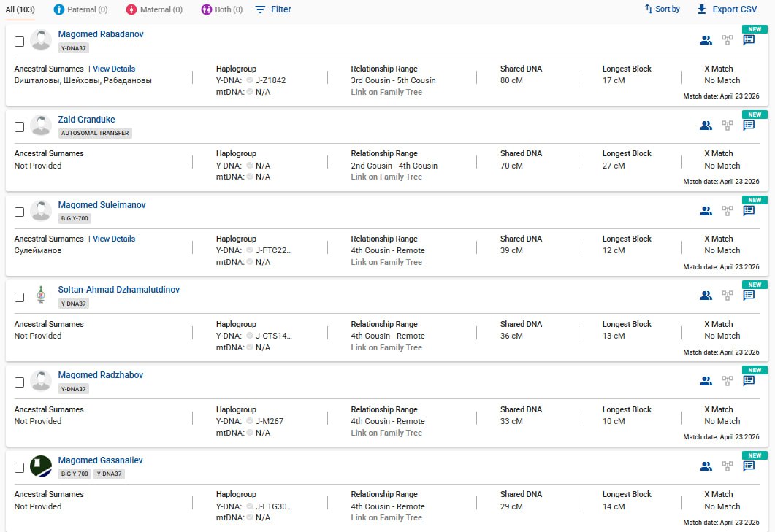Screen dimensions: 775x532
Task: Switch to the Maternal (0) tab
Action: click(154, 9)
